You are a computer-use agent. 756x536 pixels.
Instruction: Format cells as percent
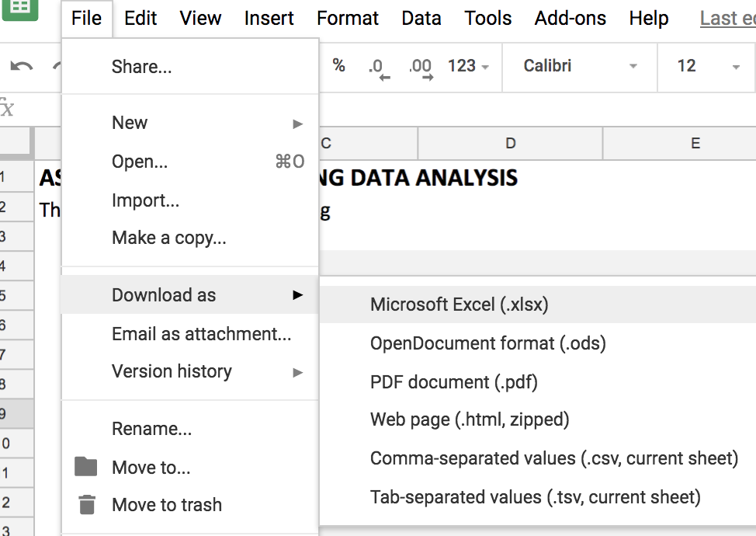click(x=339, y=65)
